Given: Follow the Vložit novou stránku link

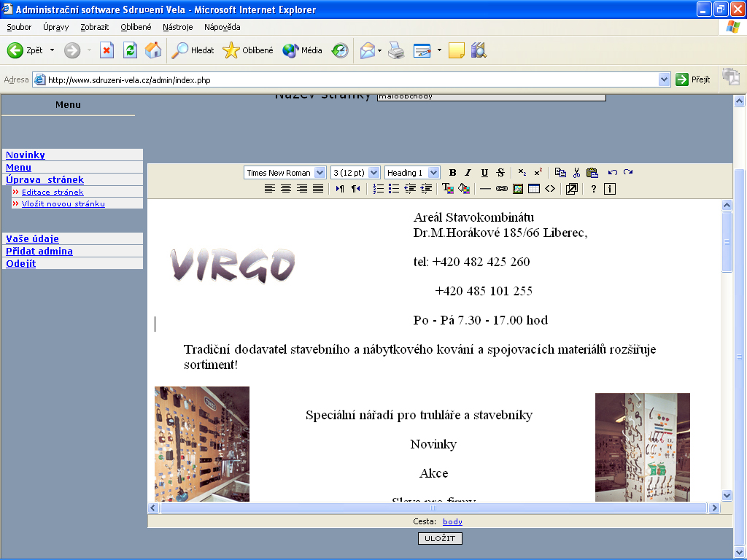Looking at the screenshot, I should click(63, 204).
